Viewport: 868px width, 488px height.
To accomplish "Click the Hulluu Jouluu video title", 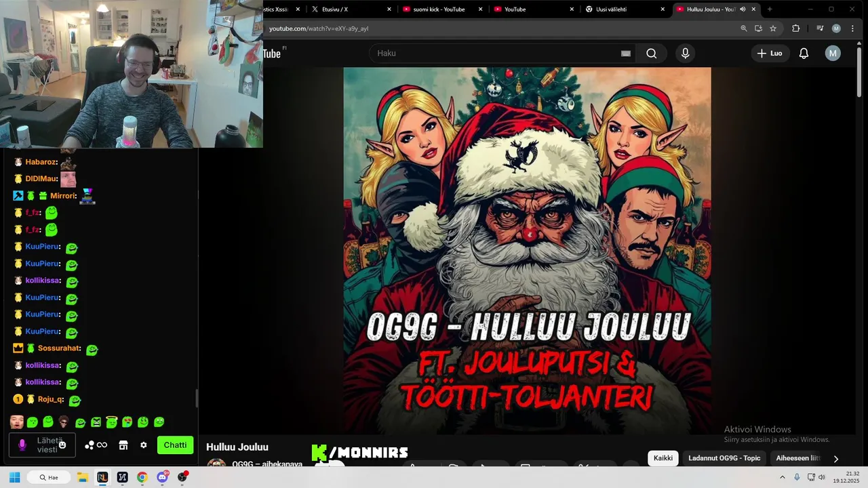I will tap(237, 447).
